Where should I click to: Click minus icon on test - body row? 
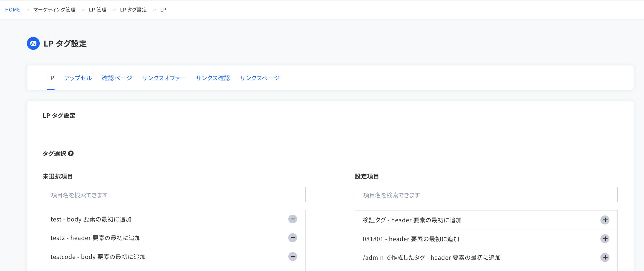pyautogui.click(x=293, y=219)
